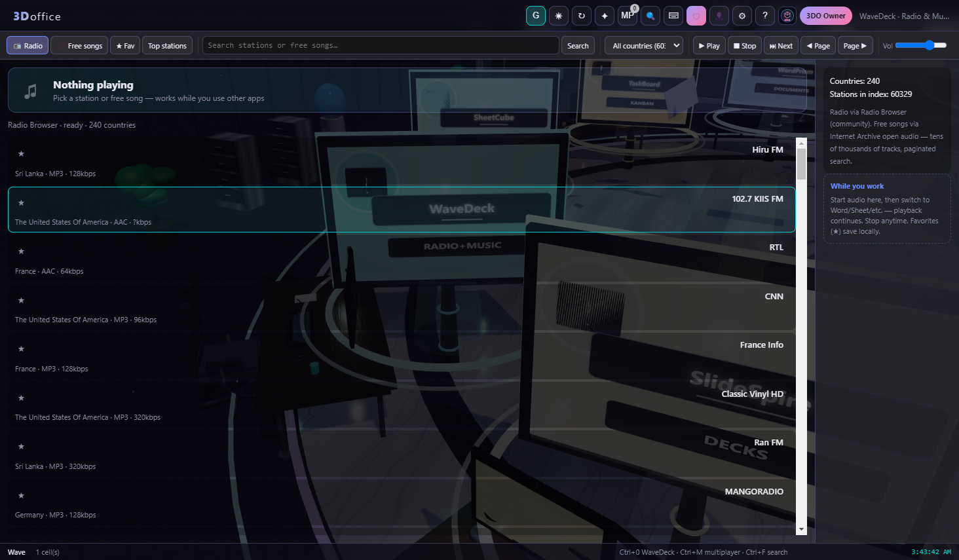Click the 3Doffice logo

point(37,16)
